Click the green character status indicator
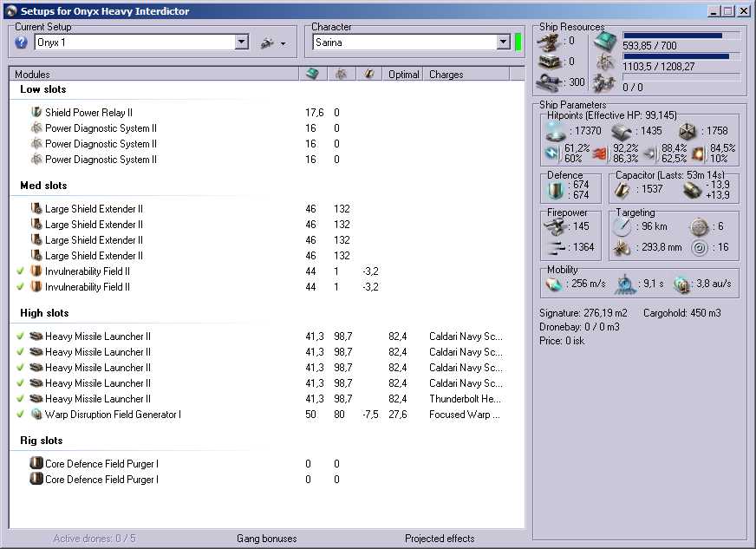This screenshot has width=756, height=549. (x=518, y=42)
